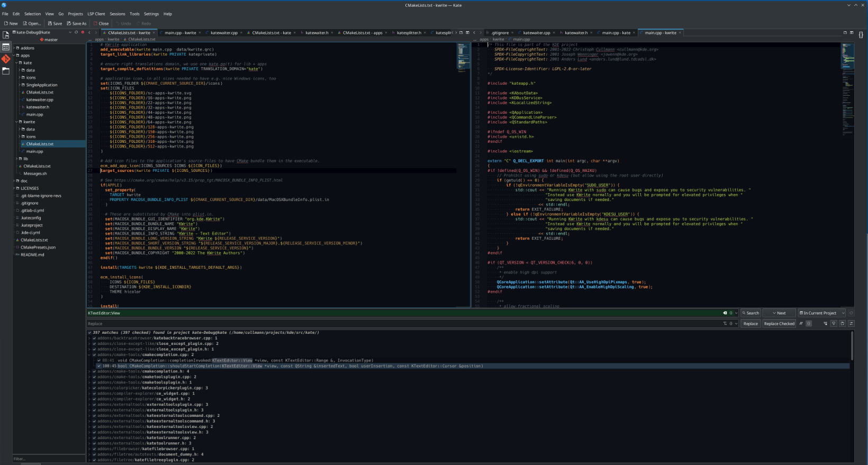Uncheck the close_except_plugin.h result checkbox
The image size is (868, 465).
[94, 349]
